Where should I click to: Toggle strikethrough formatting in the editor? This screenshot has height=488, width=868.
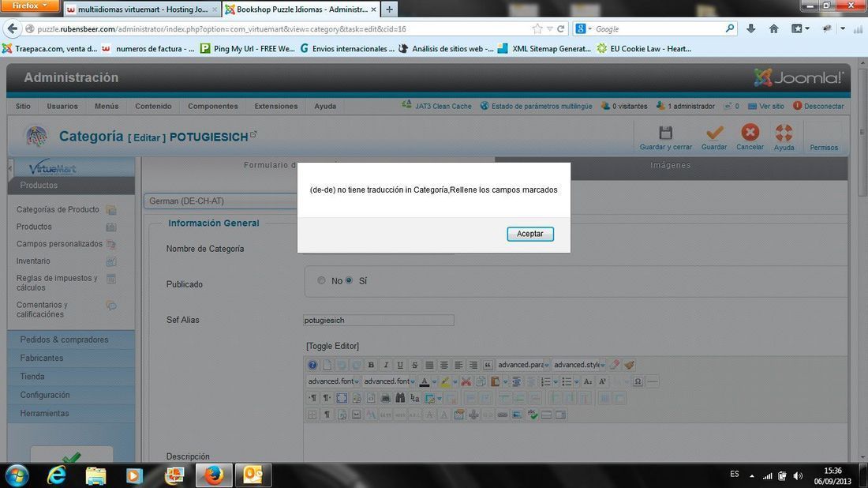pyautogui.click(x=414, y=365)
